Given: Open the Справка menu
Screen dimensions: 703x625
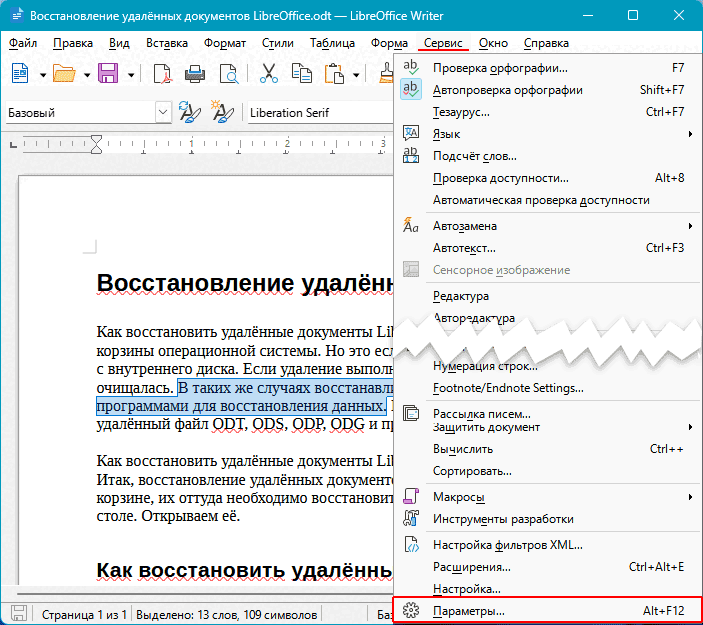Looking at the screenshot, I should [546, 43].
